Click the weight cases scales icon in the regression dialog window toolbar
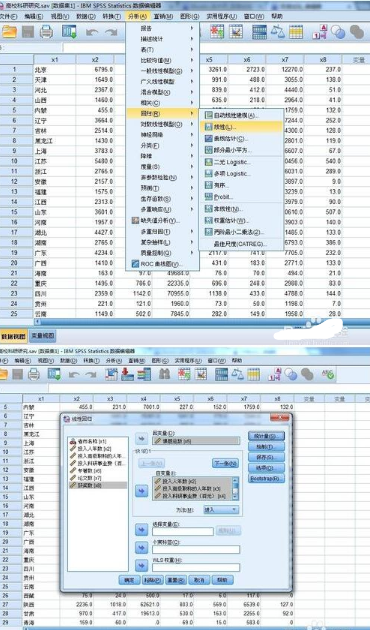The width and height of the screenshot is (370, 630). pyautogui.click(x=237, y=374)
